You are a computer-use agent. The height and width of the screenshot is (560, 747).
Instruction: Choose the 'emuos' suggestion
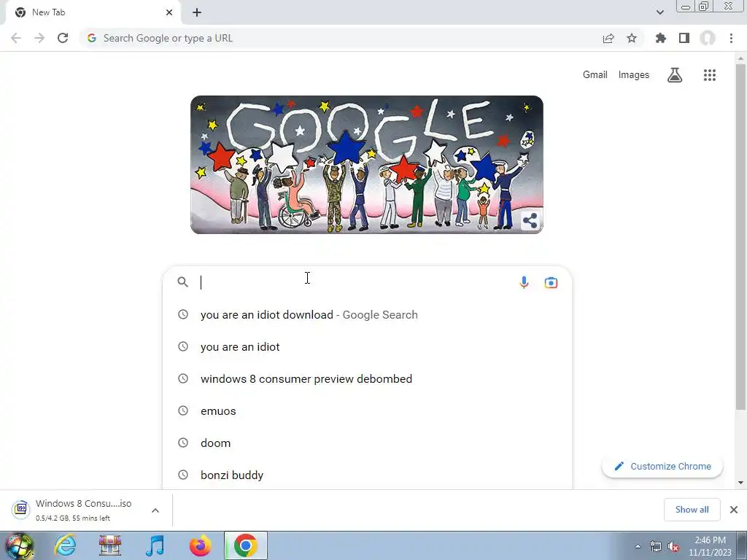coord(367,411)
